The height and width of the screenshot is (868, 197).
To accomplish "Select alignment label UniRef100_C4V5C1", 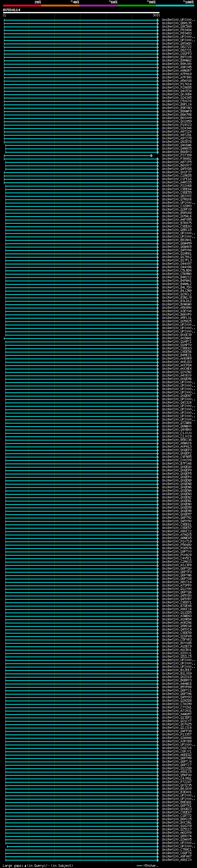I will pyautogui.click(x=177, y=558).
